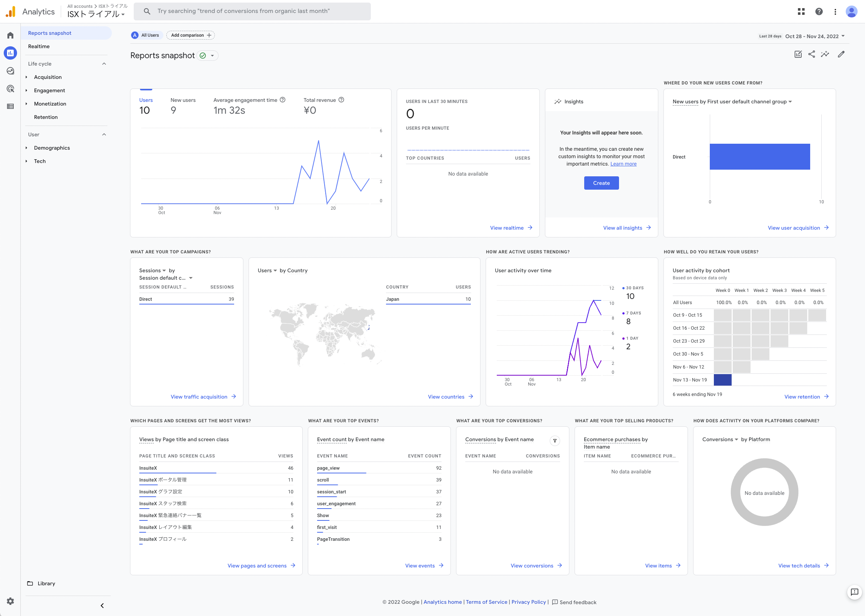Viewport: 865px width, 616px height.
Task: Click the Create insights button
Action: [601, 183]
